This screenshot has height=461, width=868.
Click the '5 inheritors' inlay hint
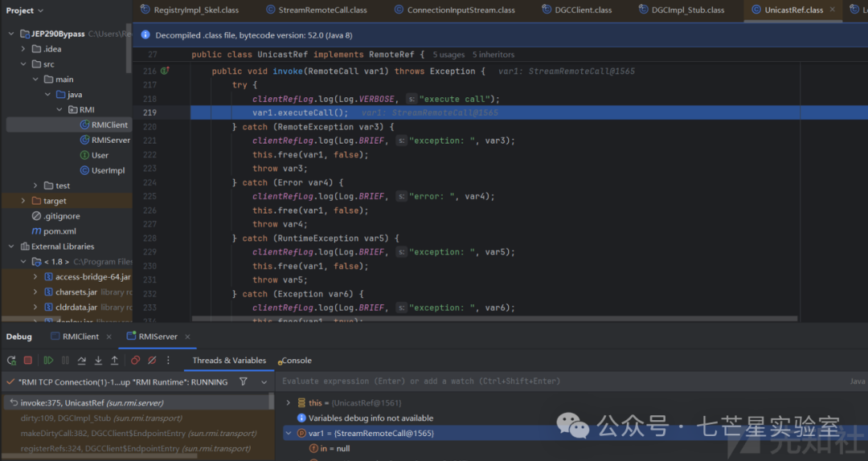pyautogui.click(x=493, y=55)
